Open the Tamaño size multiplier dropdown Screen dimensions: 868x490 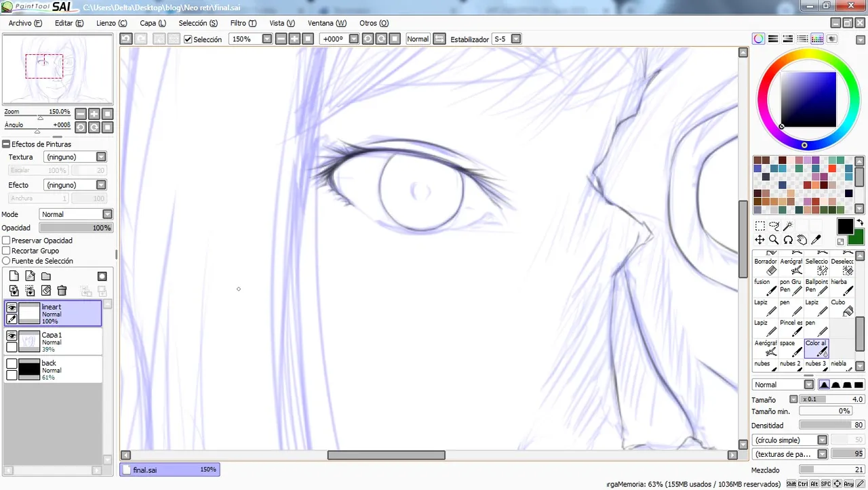[x=795, y=400]
